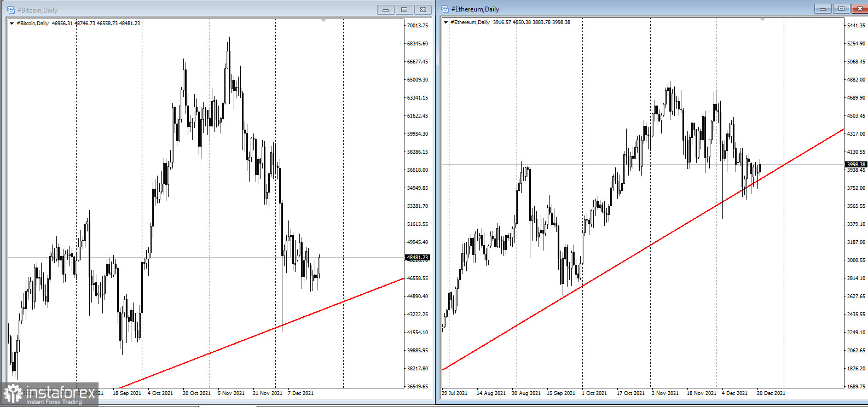Viewport: 868px width, 407px height.
Task: Close the #Bitcoin,Daily chart window
Action: [423, 10]
